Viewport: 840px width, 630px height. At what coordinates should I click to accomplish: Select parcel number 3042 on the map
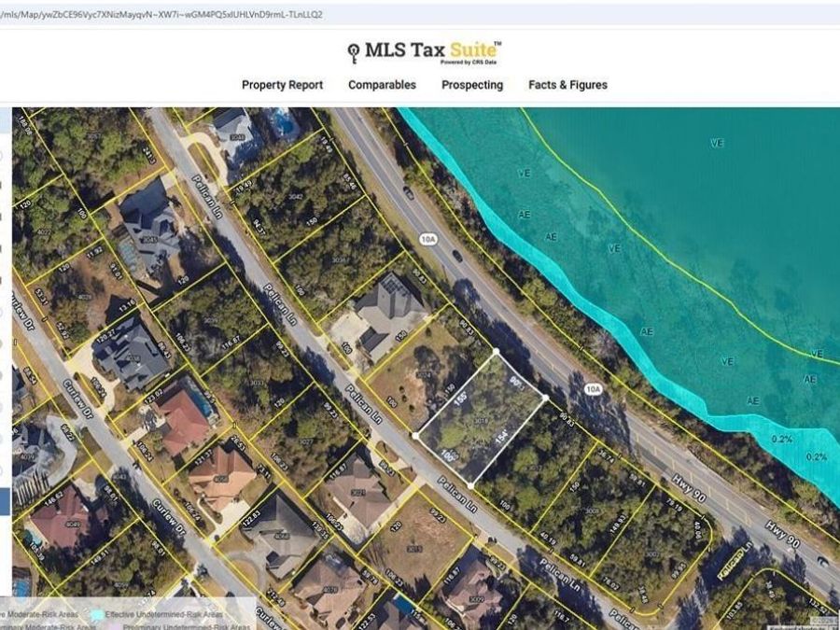tap(295, 197)
